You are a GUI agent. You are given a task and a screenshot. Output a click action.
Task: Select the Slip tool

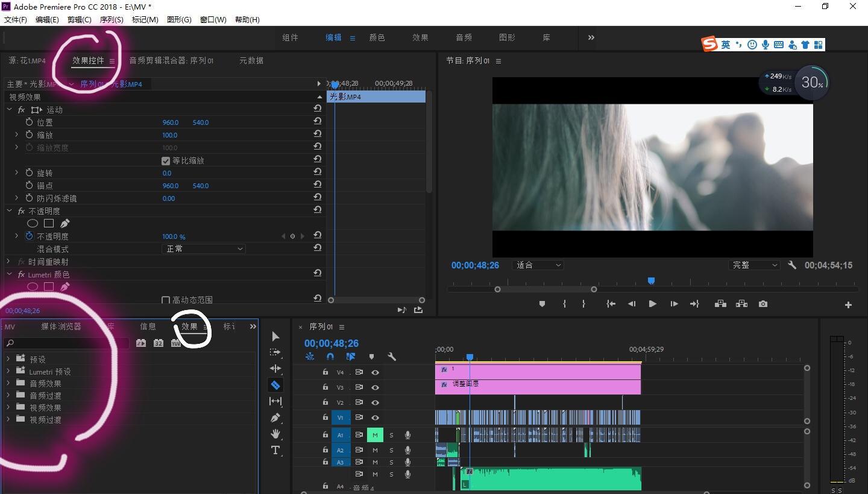click(275, 401)
